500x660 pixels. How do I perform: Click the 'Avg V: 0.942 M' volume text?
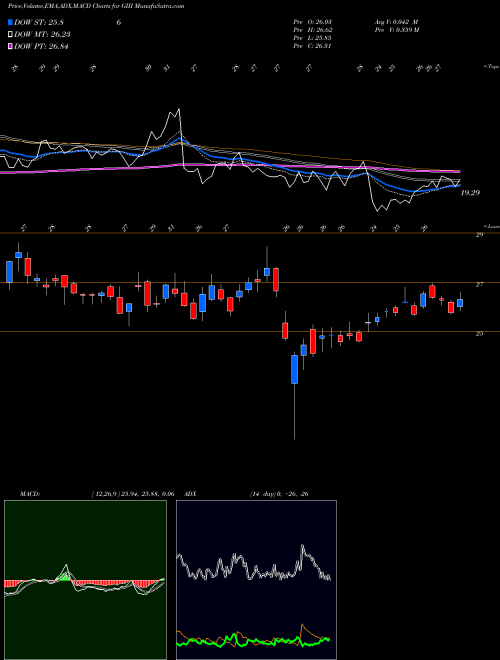(x=395, y=22)
